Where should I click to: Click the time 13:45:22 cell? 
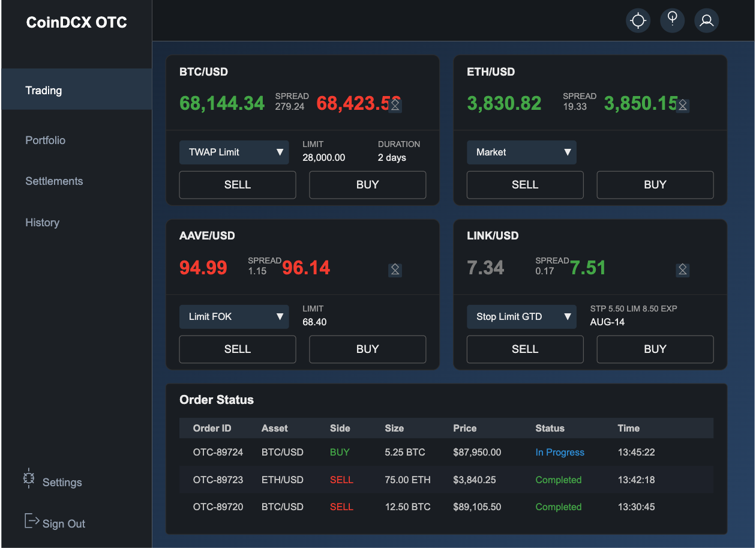coord(636,453)
